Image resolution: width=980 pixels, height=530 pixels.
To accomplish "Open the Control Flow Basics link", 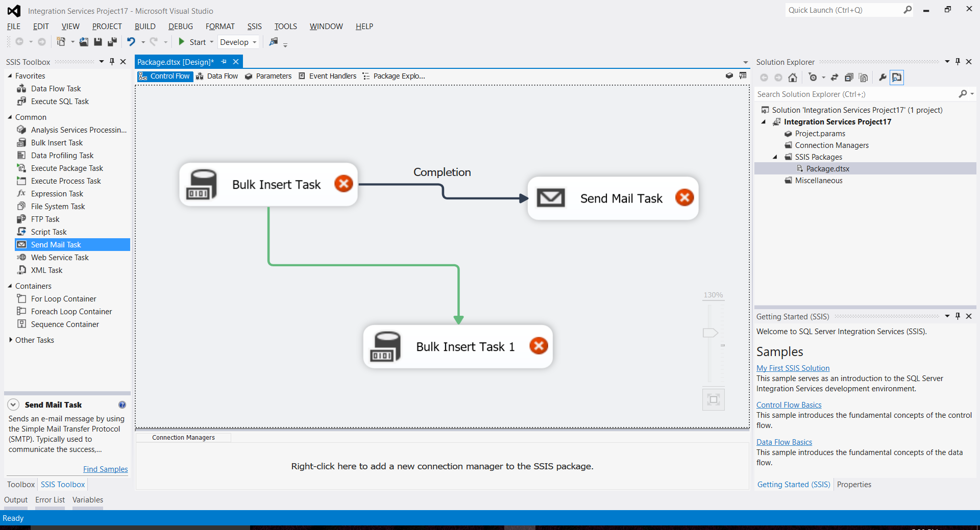I will point(789,405).
